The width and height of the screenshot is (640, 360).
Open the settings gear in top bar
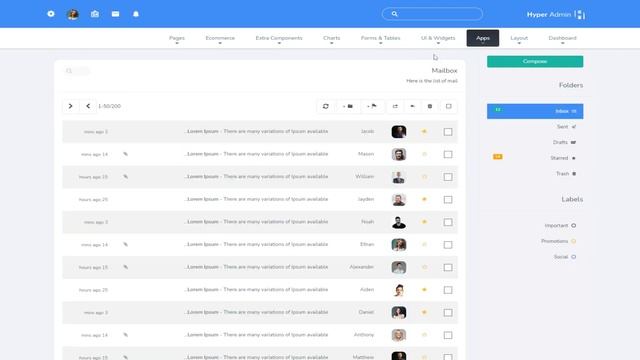coord(51,14)
